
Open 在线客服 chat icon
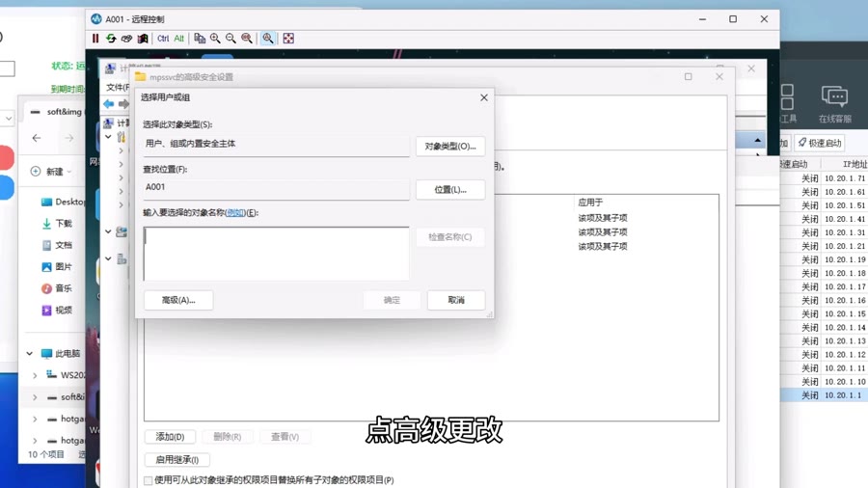tap(835, 104)
